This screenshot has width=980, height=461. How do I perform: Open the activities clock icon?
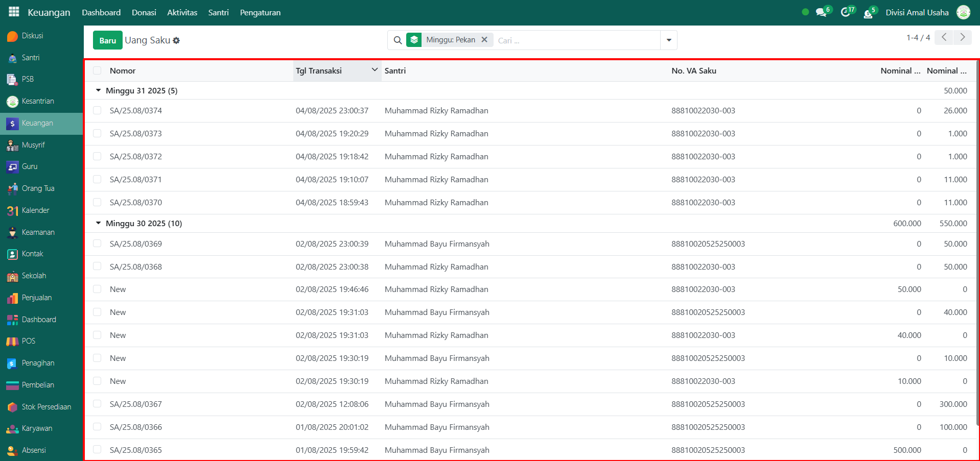point(846,13)
